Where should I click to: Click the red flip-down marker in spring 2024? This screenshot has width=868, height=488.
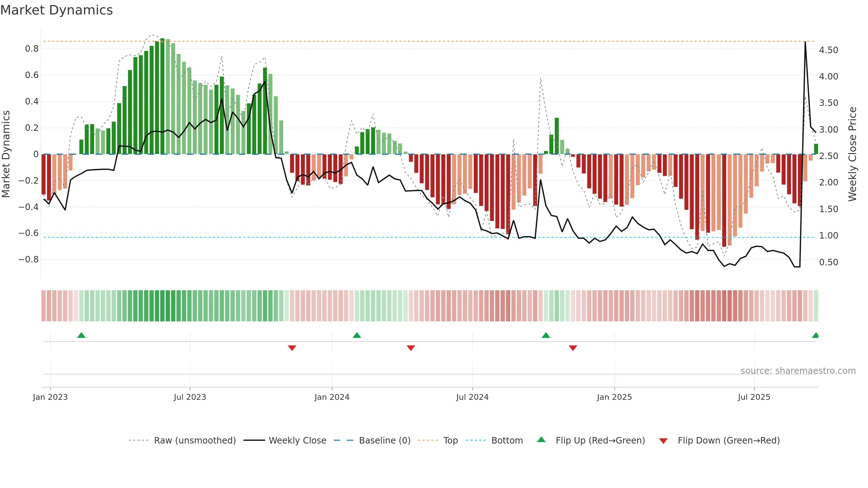coord(411,348)
